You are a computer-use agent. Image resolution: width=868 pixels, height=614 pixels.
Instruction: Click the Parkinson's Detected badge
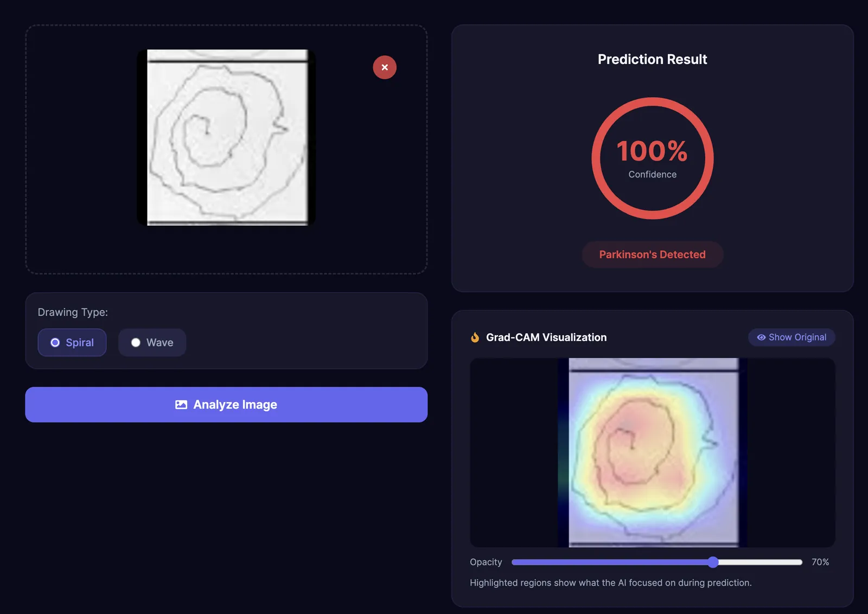point(653,254)
